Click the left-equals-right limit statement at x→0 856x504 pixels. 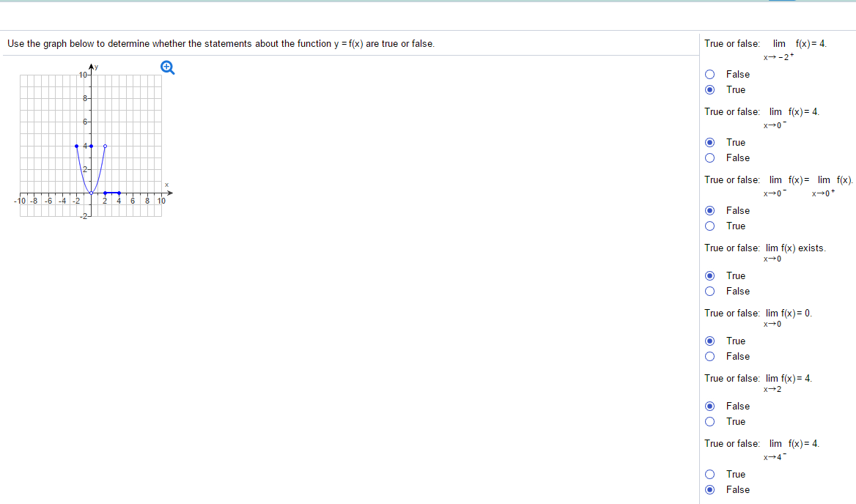pyautogui.click(x=778, y=185)
